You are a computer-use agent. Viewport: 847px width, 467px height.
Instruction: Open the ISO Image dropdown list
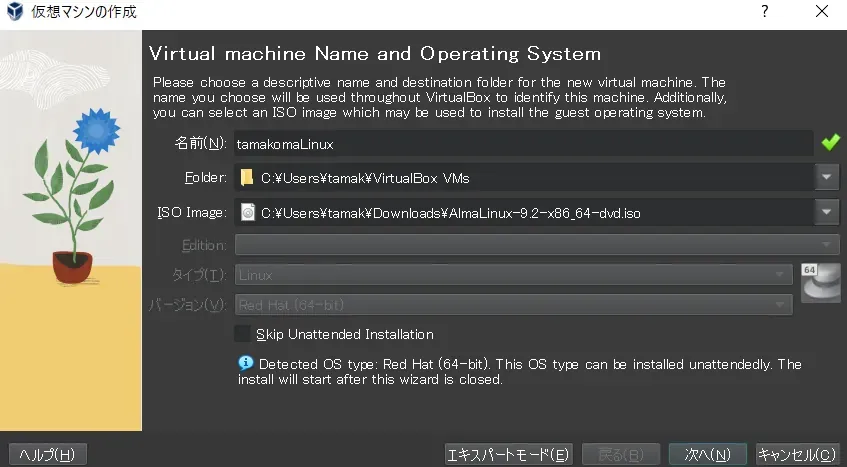point(827,212)
